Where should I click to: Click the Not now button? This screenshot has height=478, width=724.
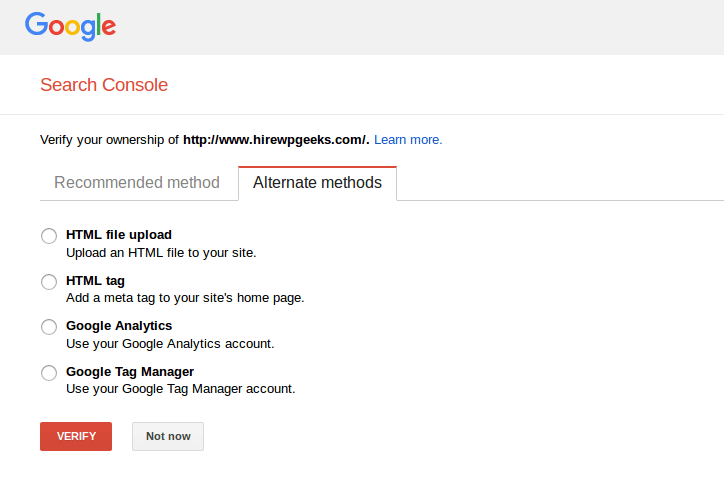168,436
